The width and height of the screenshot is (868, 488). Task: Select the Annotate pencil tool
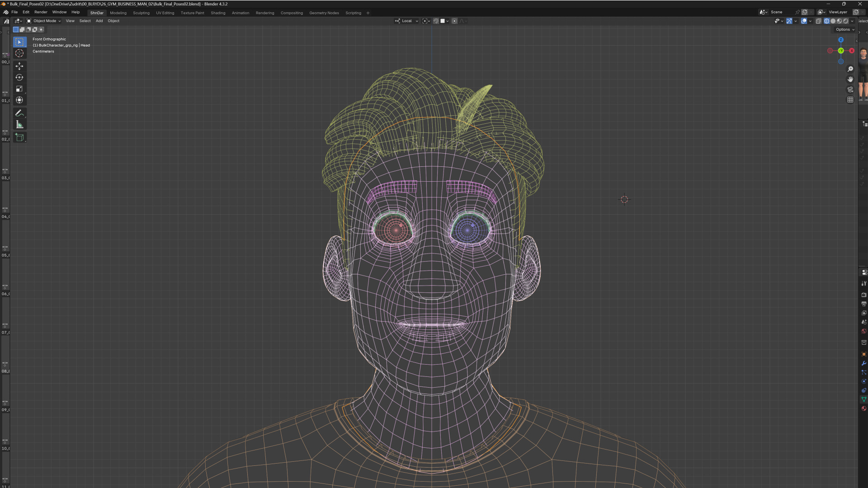click(19, 113)
